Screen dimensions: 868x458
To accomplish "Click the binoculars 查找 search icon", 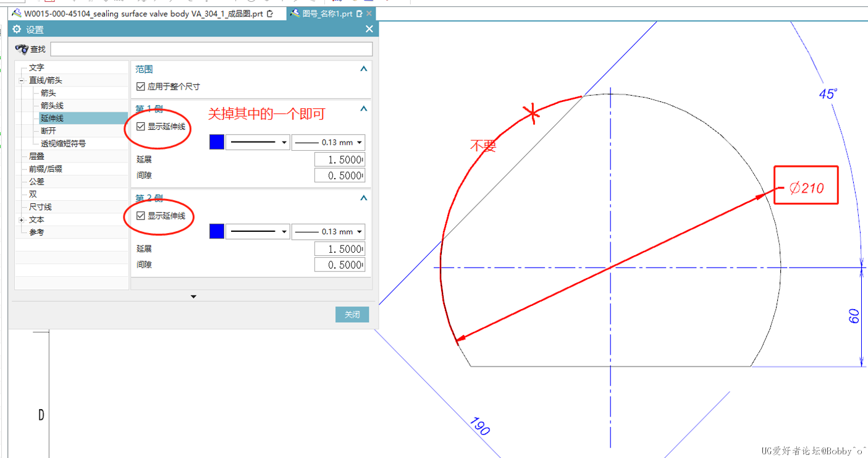I will [x=22, y=49].
